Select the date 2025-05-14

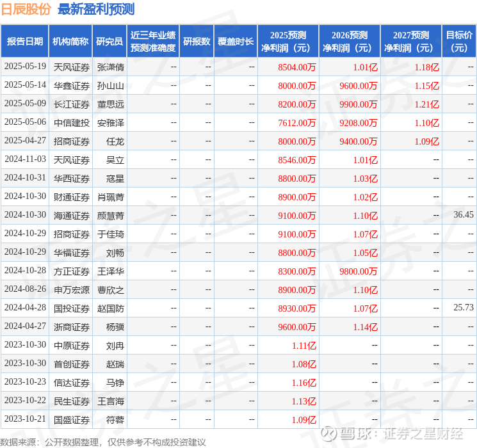pyautogui.click(x=25, y=85)
